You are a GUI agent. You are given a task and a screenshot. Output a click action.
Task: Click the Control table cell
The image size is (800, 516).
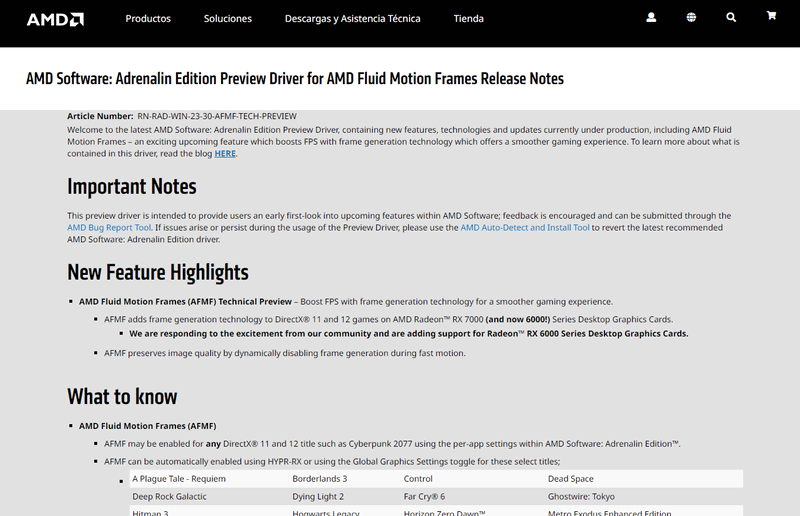(418, 479)
